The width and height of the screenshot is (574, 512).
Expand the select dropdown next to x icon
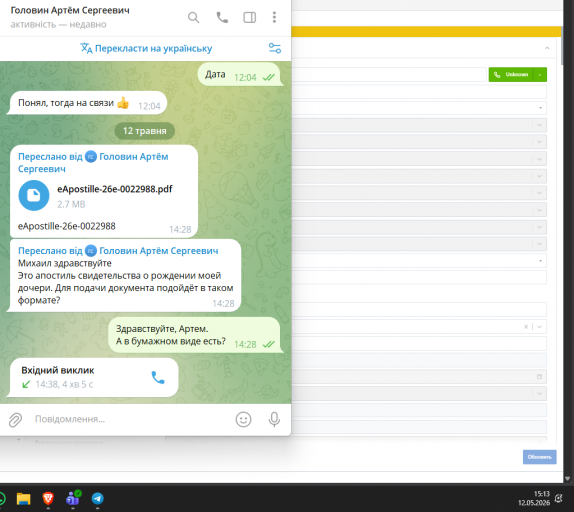point(540,326)
